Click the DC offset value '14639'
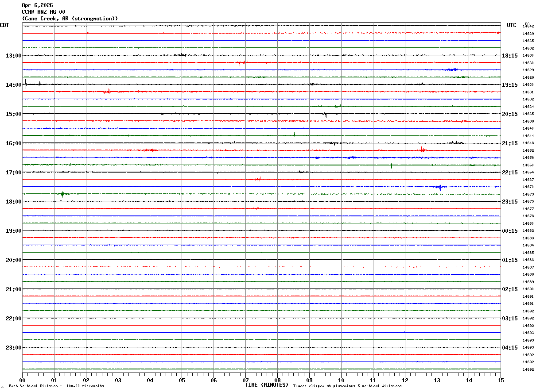The width and height of the screenshot is (536, 392). click(528, 34)
